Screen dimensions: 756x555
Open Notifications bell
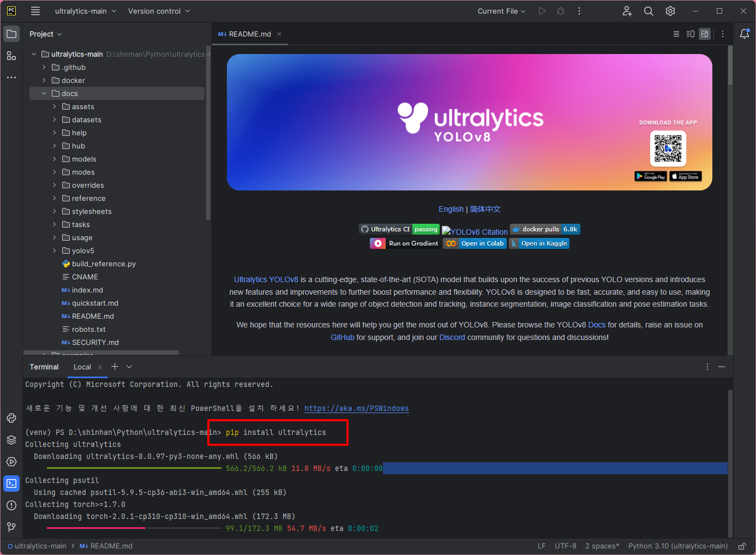click(x=745, y=34)
